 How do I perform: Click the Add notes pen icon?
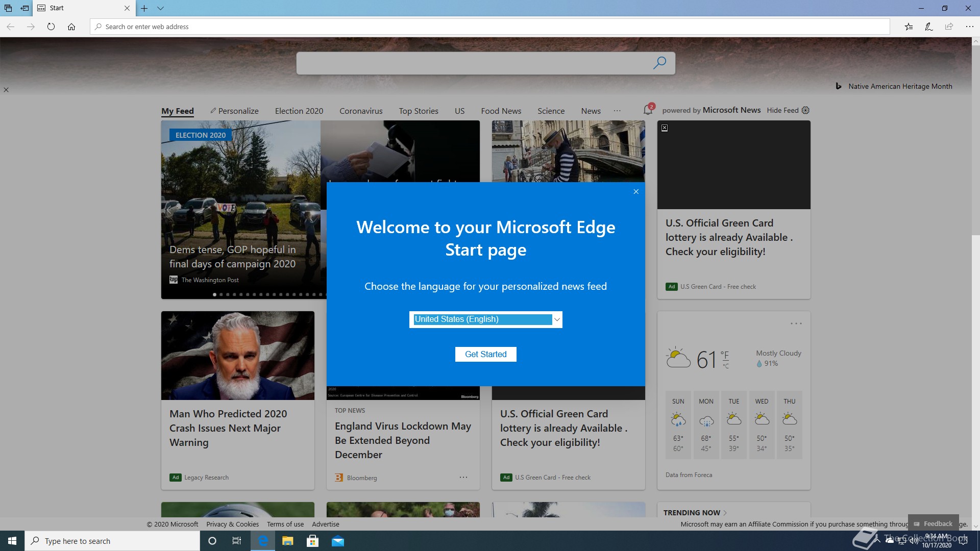[929, 27]
